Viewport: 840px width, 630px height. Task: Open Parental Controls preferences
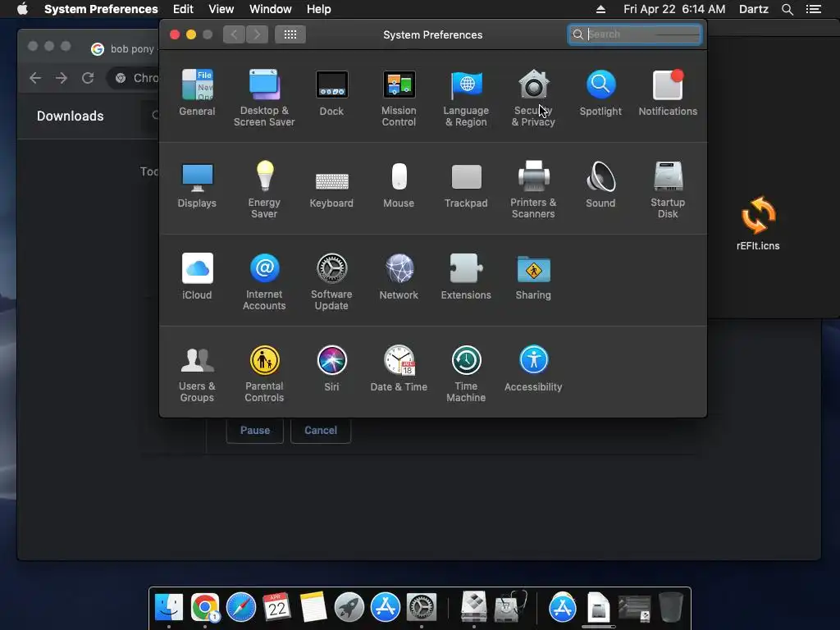coord(264,374)
